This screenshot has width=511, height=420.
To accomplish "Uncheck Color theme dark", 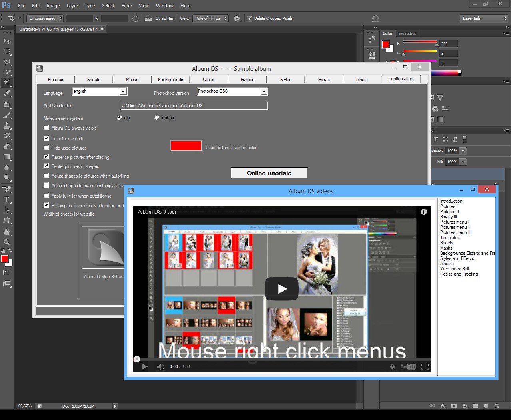I will 46,138.
